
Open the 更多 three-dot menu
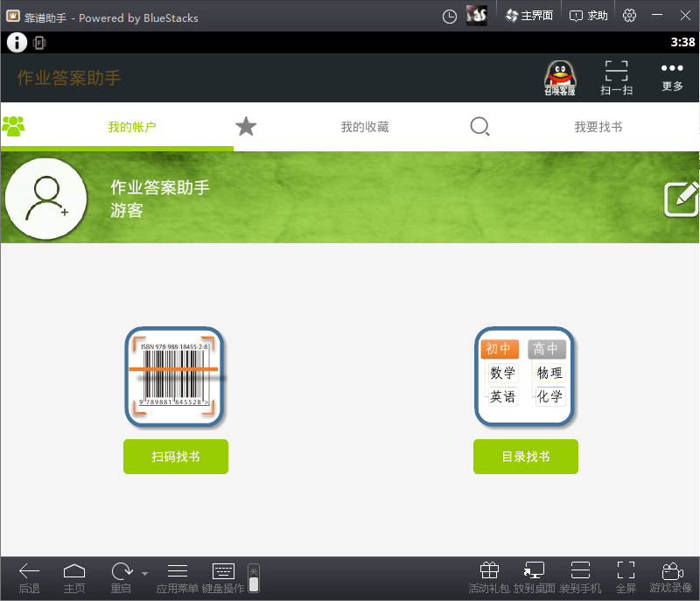point(672,77)
